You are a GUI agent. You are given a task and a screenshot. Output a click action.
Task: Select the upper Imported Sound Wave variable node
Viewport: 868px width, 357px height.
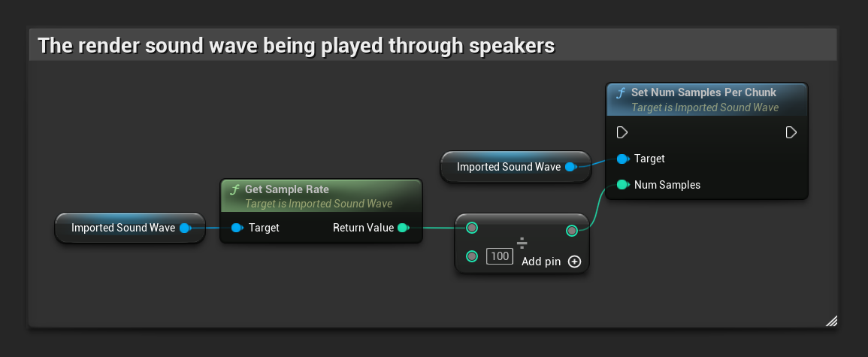pos(508,167)
